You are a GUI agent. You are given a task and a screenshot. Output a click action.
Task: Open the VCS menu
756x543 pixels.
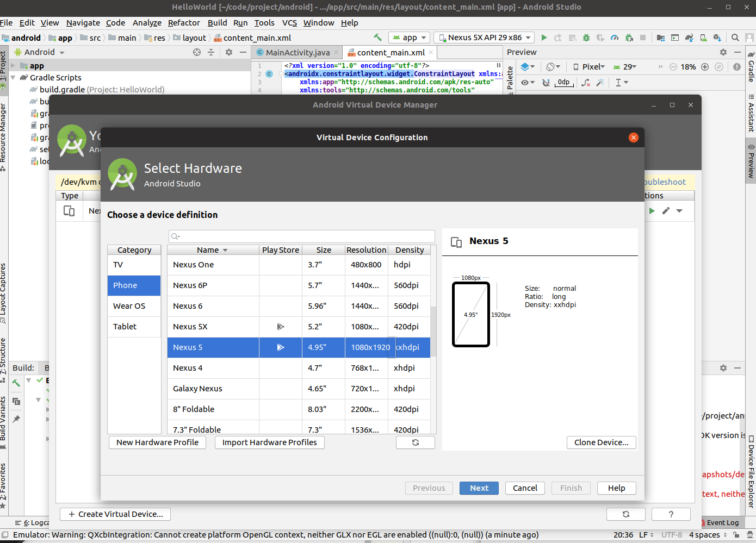289,23
